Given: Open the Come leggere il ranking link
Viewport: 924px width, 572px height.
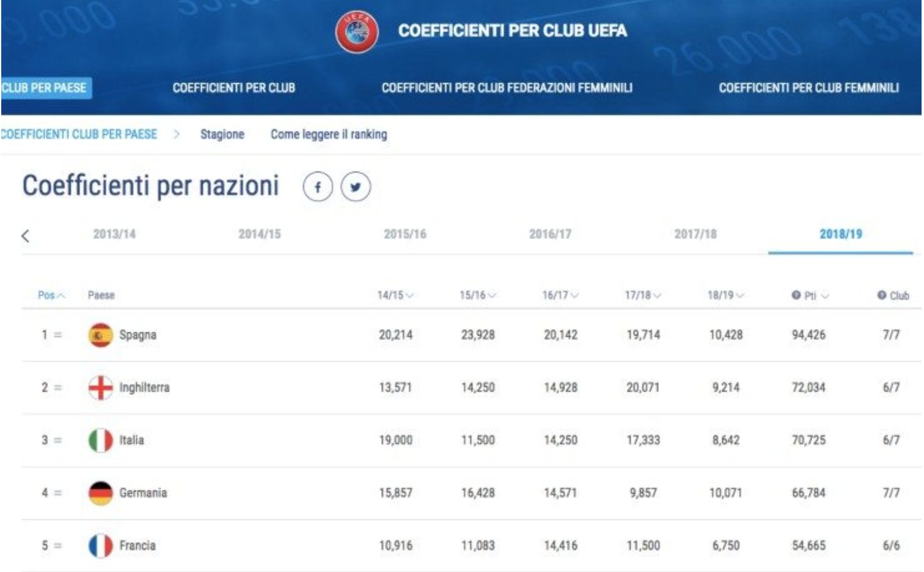Looking at the screenshot, I should pyautogui.click(x=328, y=134).
